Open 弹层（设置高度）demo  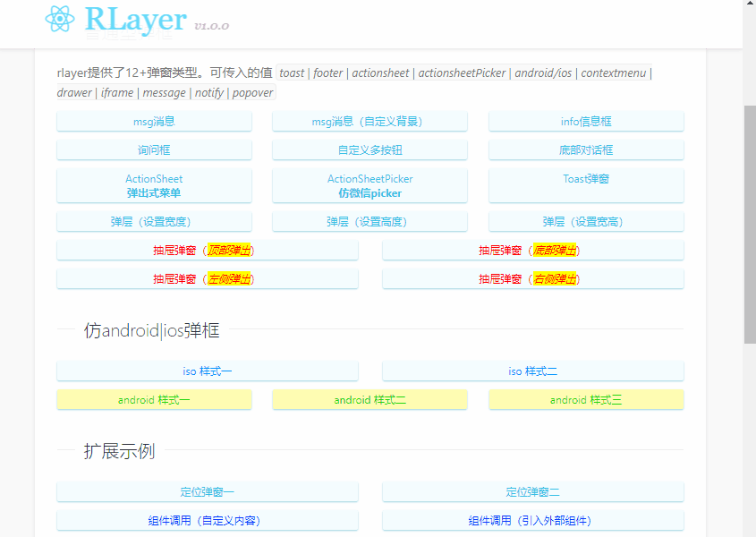pyautogui.click(x=370, y=221)
